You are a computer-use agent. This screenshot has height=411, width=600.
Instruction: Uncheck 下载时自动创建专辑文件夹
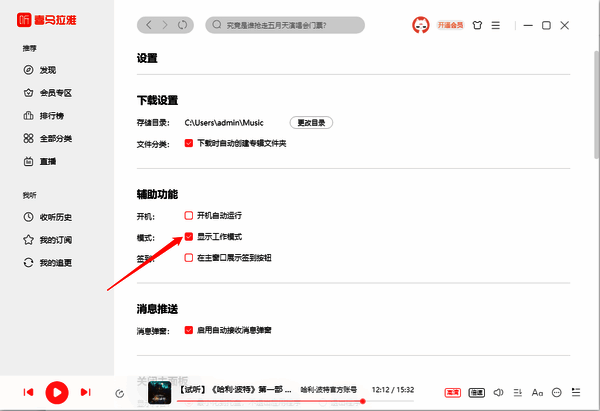[189, 143]
